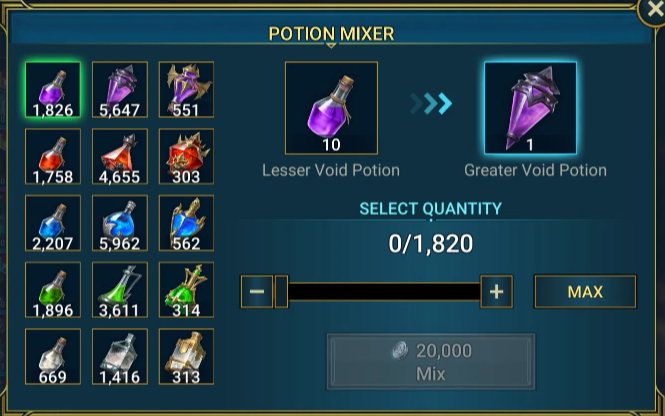Click the quantity slider handle
Image resolution: width=665 pixels, height=416 pixels.
[x=281, y=291]
